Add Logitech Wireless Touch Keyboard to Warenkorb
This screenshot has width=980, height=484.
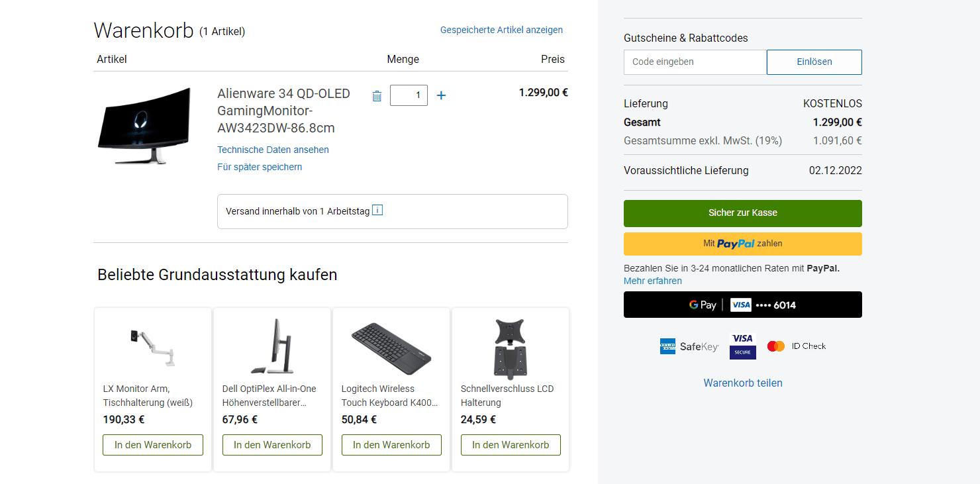pos(391,445)
